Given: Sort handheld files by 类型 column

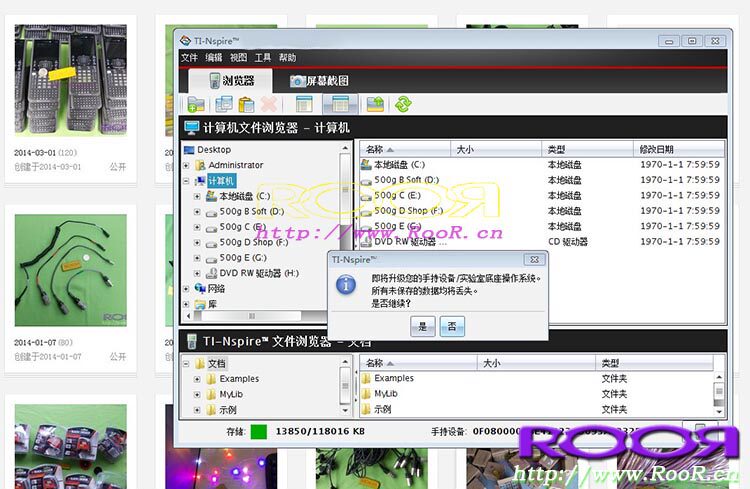Looking at the screenshot, I should 654,363.
